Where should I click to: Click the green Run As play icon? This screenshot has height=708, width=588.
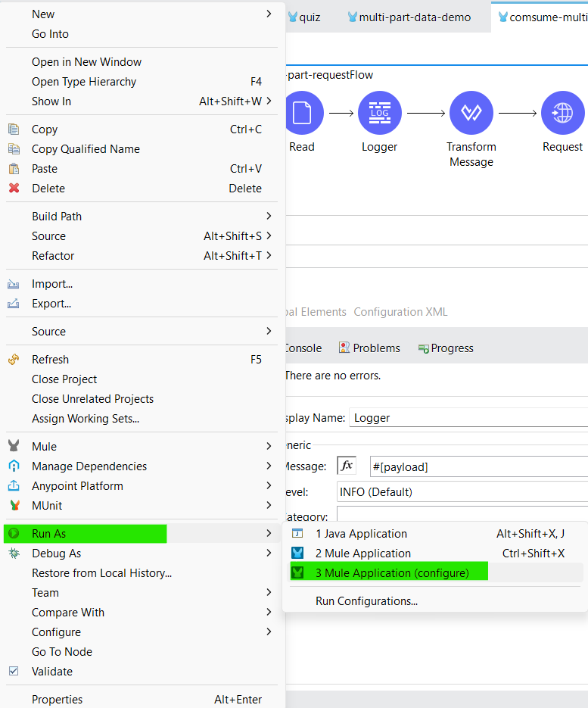(14, 533)
